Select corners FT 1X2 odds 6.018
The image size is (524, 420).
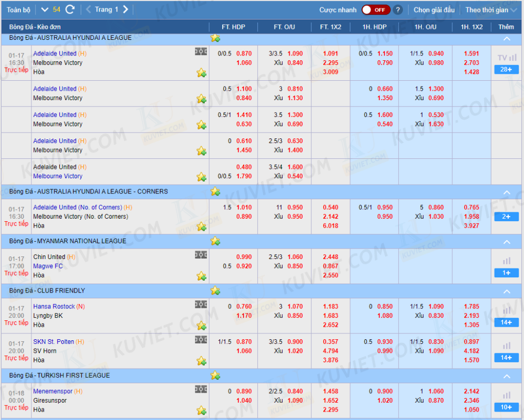tap(331, 225)
